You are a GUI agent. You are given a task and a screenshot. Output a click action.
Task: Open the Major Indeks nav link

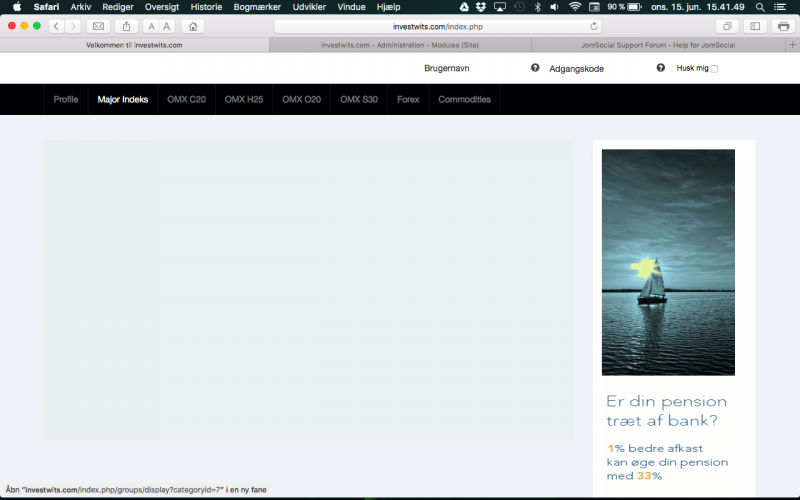[123, 99]
